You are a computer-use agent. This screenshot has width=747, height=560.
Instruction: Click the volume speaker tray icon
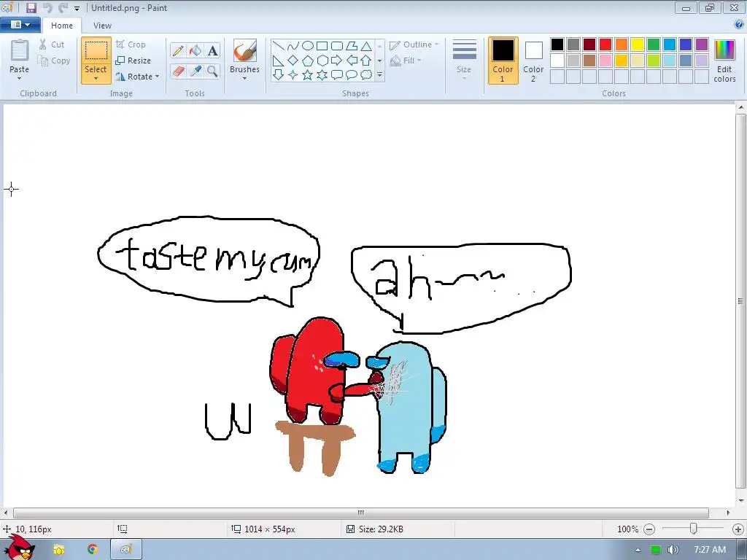(673, 550)
